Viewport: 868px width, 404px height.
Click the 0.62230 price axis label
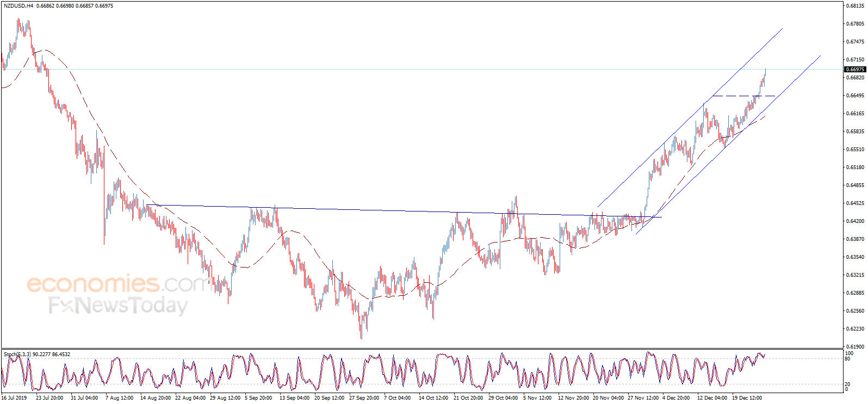click(855, 329)
